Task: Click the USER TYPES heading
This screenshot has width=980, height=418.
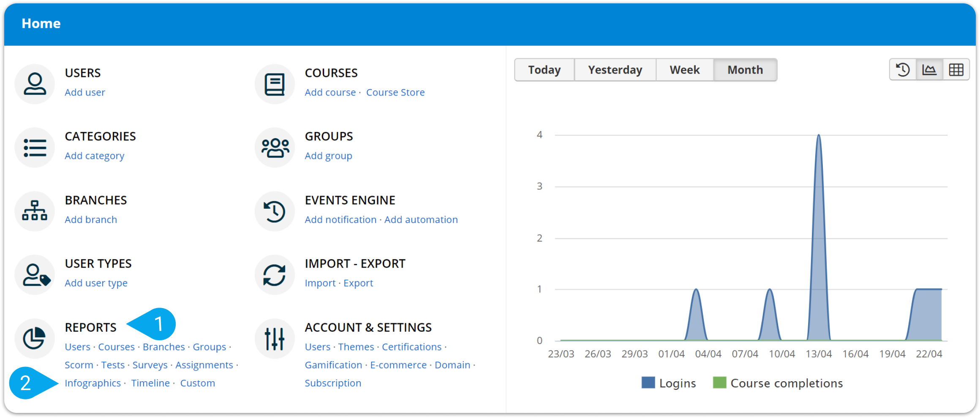Action: tap(98, 264)
